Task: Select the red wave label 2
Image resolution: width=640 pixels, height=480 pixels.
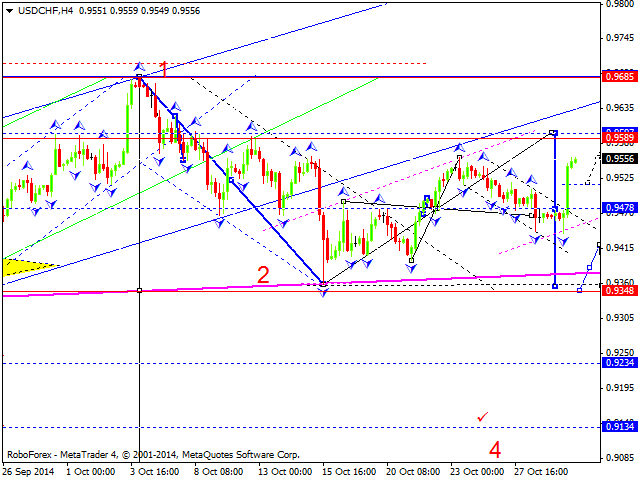Action: click(263, 275)
